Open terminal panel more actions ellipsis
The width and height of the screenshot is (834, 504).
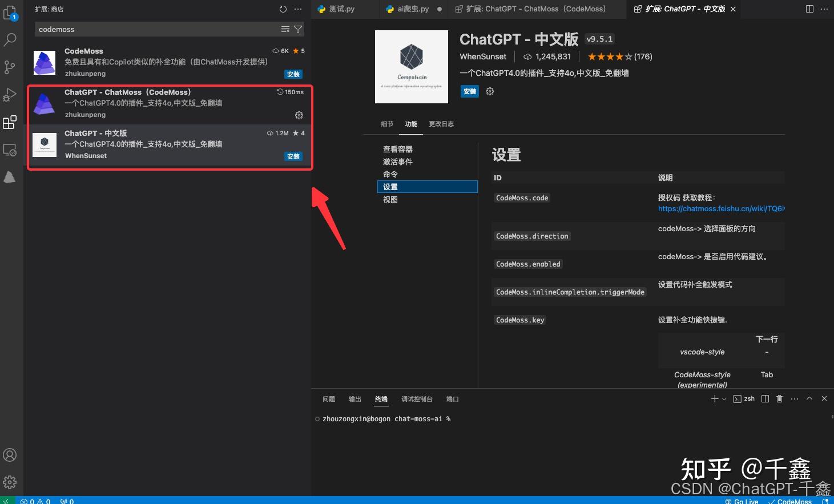(794, 398)
